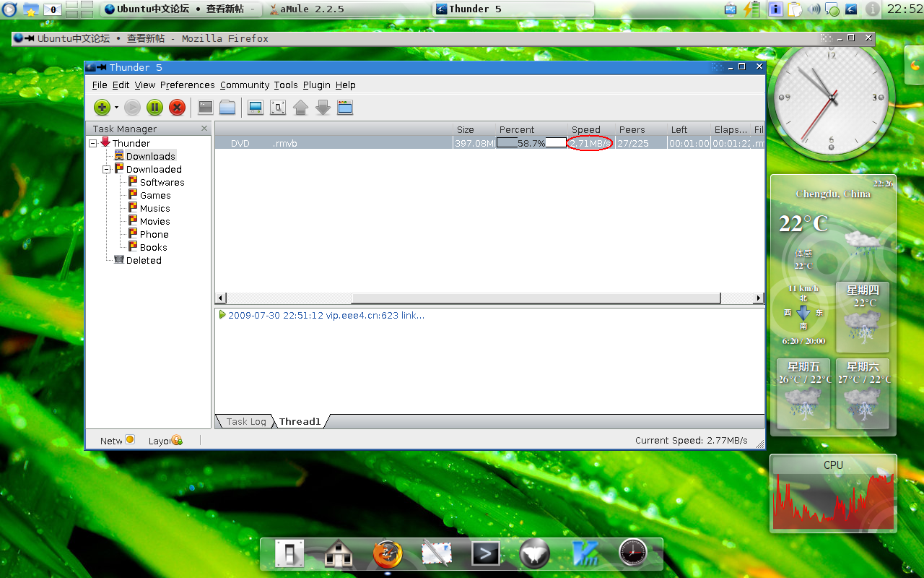The image size is (924, 578).
Task: Click the volume speaker tray icon
Action: coord(814,9)
